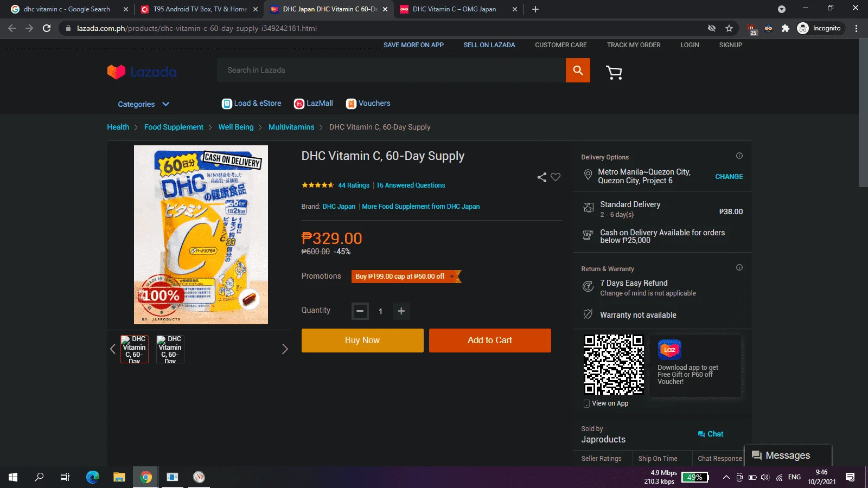This screenshot has width=868, height=488.
Task: Open Microsoft Edge from taskbar
Action: click(93, 477)
